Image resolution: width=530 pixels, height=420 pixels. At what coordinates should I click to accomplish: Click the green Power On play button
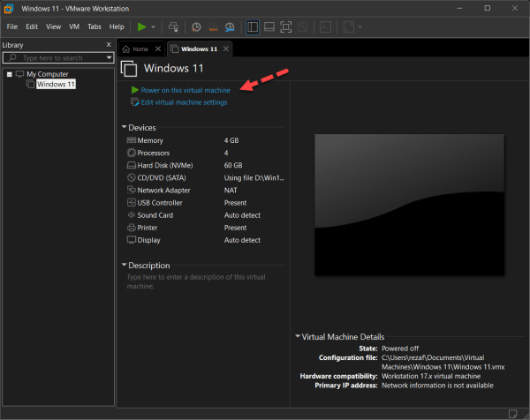coord(142,27)
